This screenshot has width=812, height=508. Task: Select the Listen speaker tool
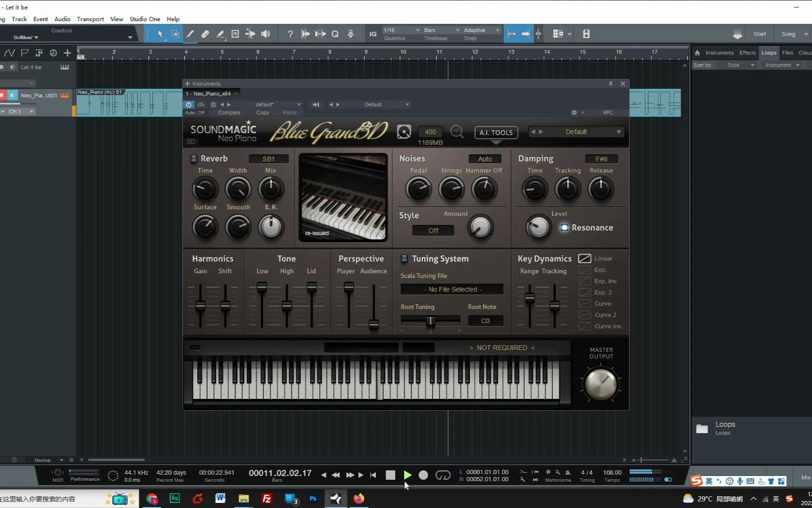point(265,34)
